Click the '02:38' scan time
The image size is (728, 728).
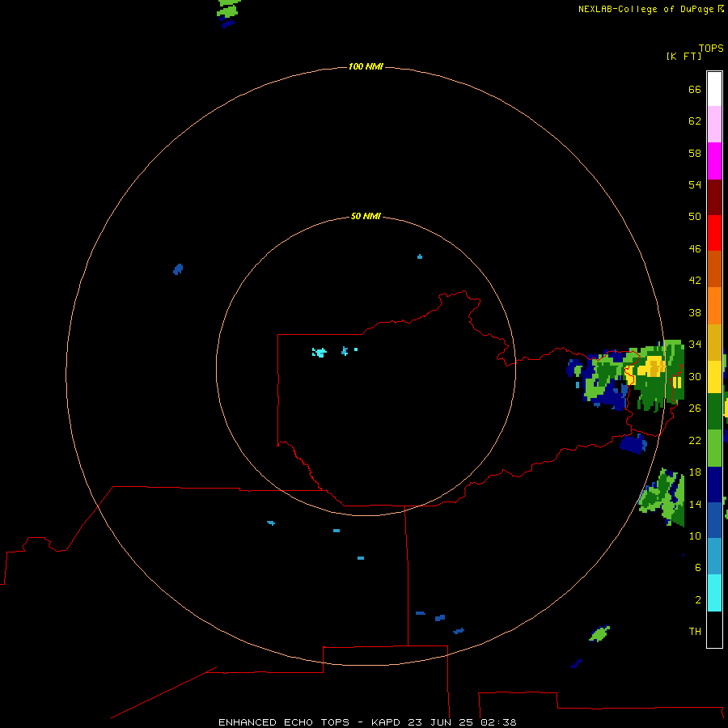(498, 722)
